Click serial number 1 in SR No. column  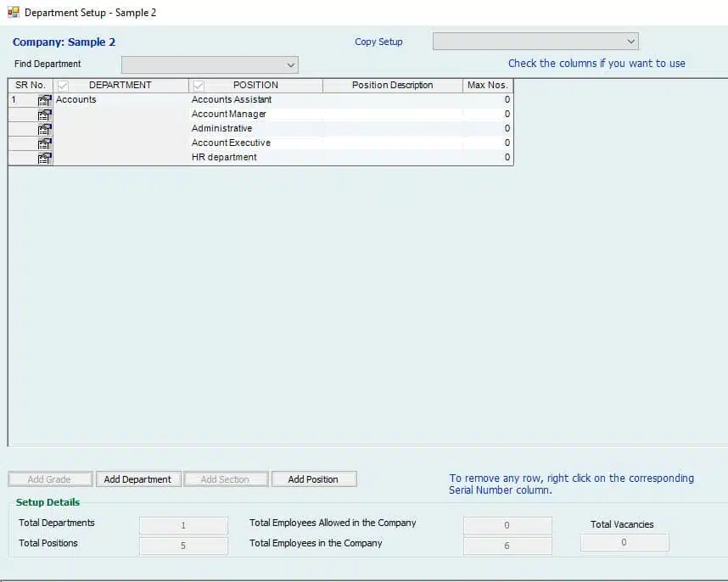[x=14, y=100]
